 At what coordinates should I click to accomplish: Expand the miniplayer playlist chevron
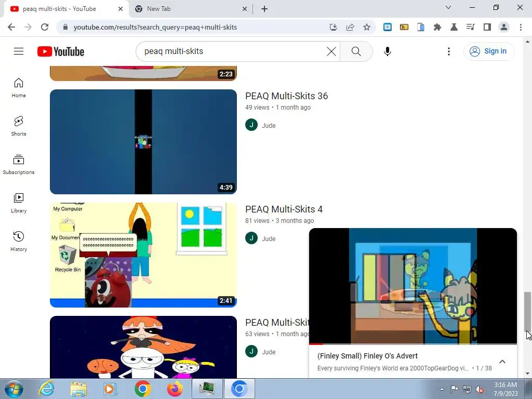coord(502,362)
